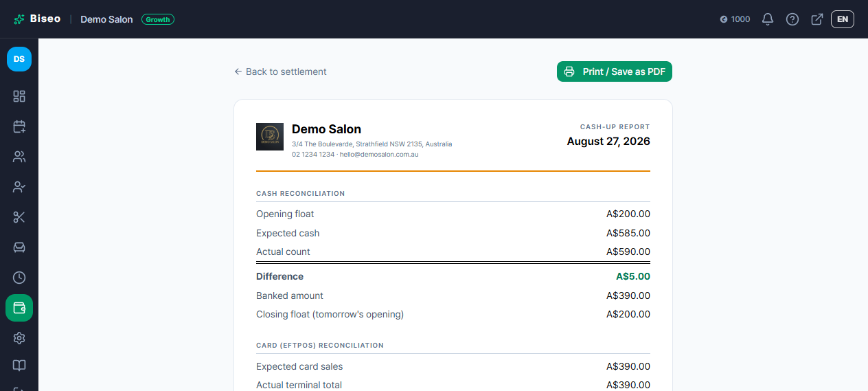Click the Banked amount label
Image resolution: width=868 pixels, height=391 pixels.
tap(290, 295)
